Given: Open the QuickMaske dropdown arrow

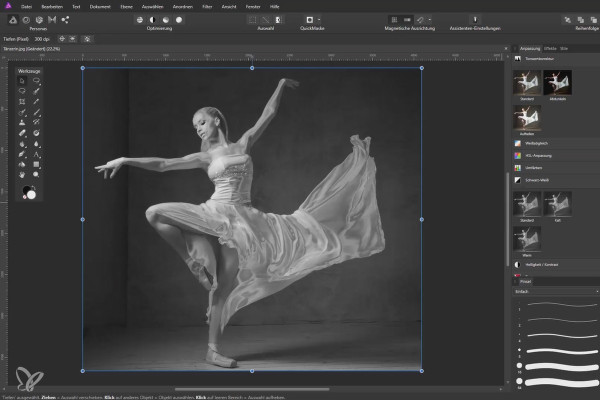Looking at the screenshot, I should point(319,20).
